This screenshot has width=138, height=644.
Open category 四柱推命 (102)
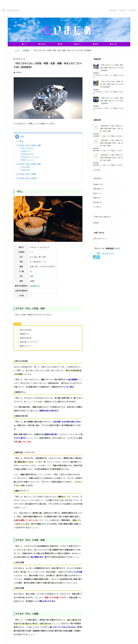[x=98, y=184]
